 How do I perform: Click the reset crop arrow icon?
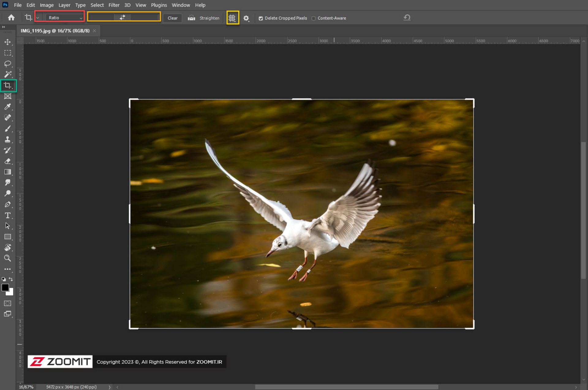407,18
